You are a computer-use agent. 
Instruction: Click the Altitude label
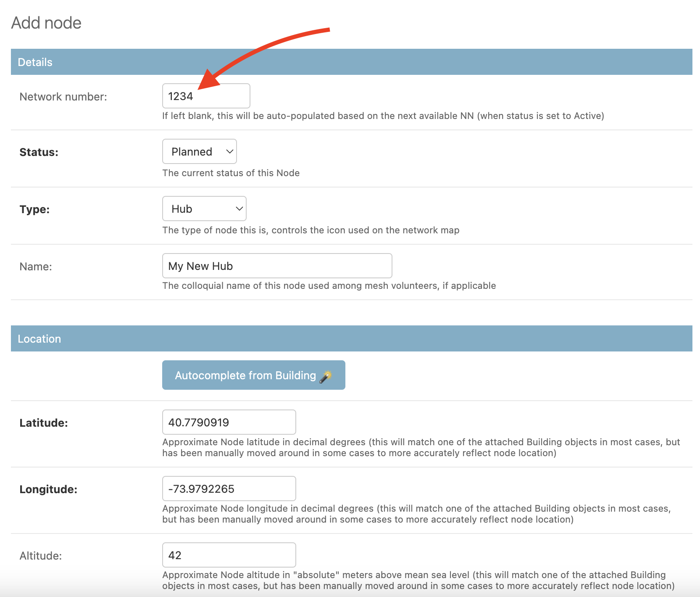point(41,556)
